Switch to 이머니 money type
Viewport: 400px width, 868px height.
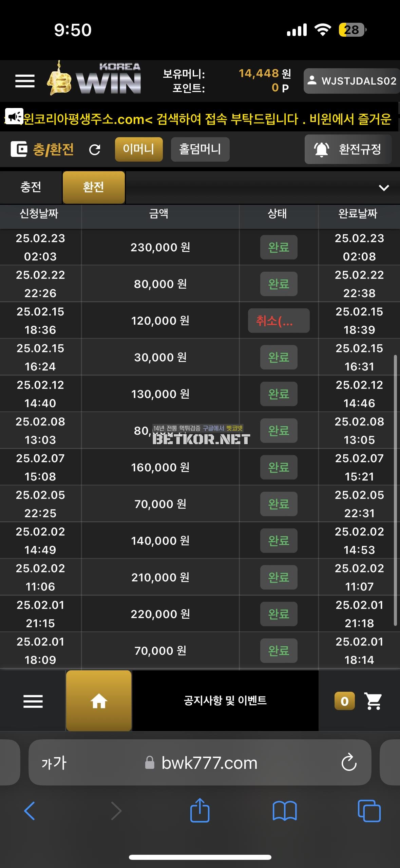click(x=138, y=149)
